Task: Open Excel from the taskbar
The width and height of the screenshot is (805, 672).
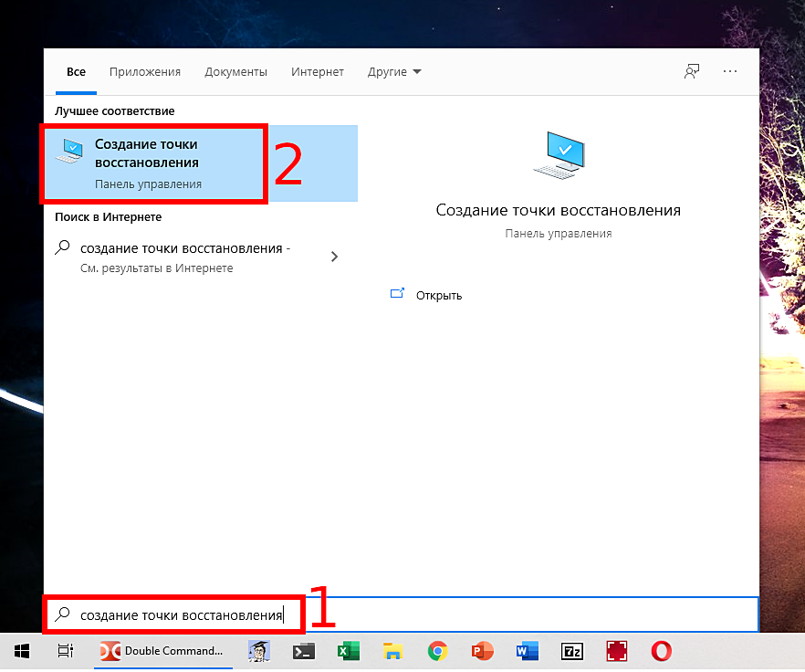Action: click(348, 651)
